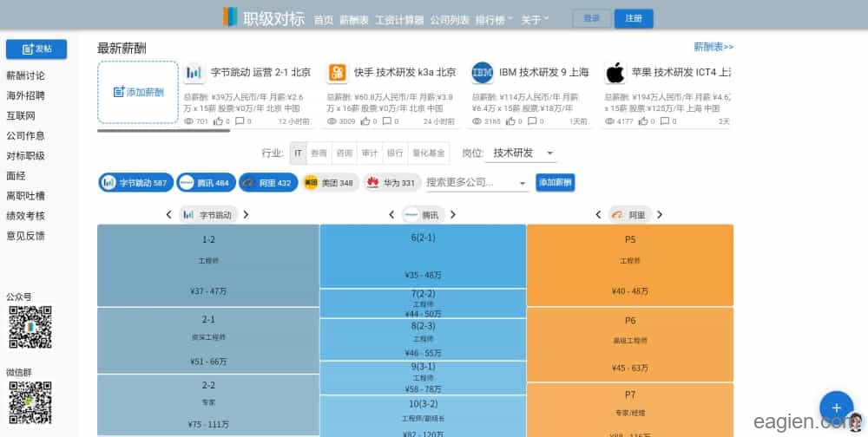Open the 搜索更多公司 company dropdown arrow

point(523,183)
